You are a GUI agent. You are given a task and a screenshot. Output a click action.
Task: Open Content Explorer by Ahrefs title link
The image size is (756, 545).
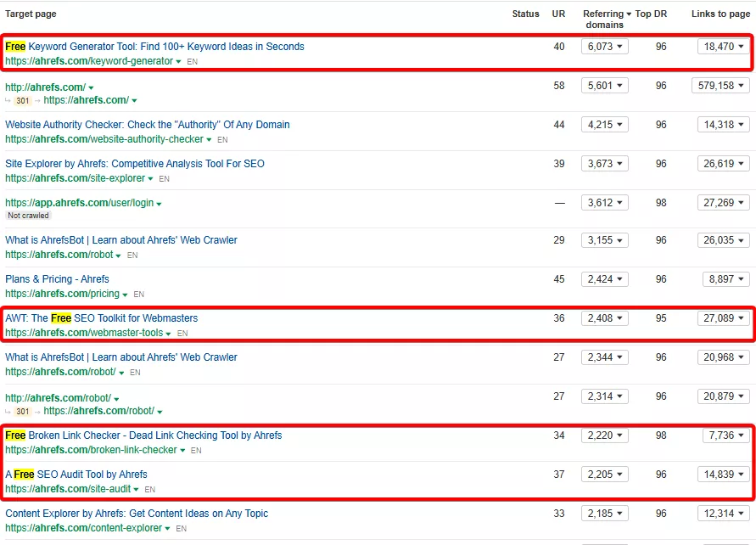coord(137,514)
